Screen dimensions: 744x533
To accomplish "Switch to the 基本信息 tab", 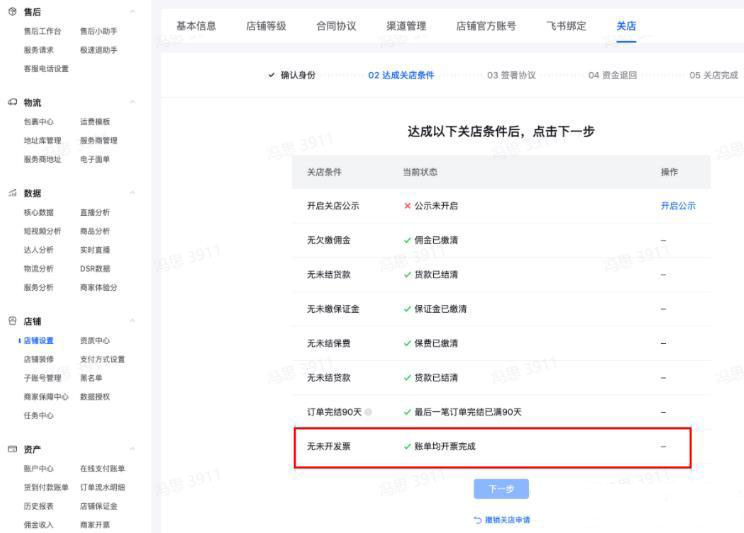I will point(196,26).
